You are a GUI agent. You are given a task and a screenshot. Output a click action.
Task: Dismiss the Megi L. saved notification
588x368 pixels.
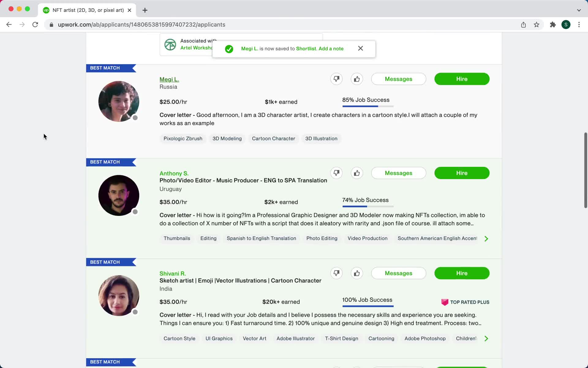[360, 48]
